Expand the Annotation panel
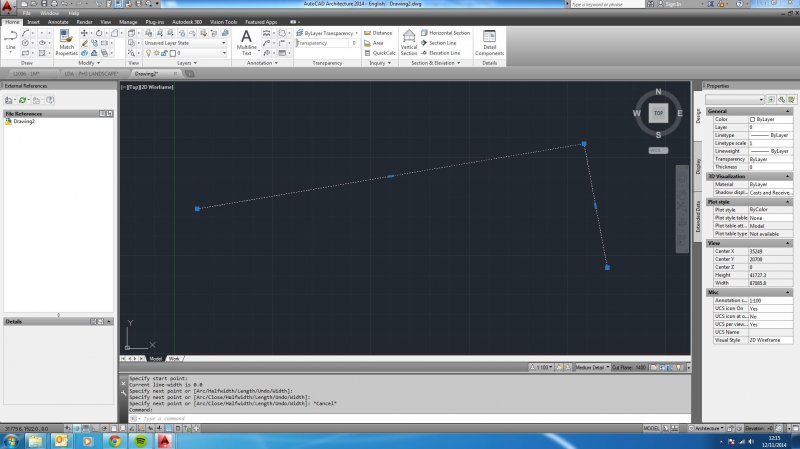This screenshot has height=449, width=800. pyautogui.click(x=262, y=63)
